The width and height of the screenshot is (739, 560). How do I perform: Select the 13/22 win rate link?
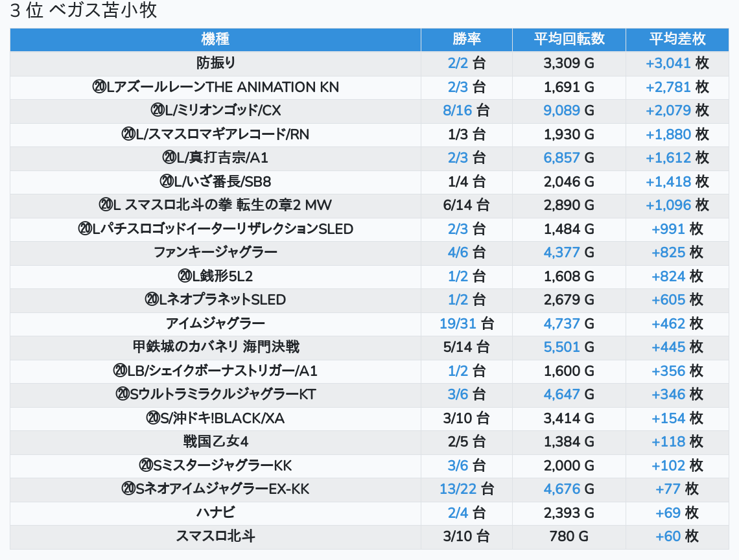pyautogui.click(x=458, y=489)
